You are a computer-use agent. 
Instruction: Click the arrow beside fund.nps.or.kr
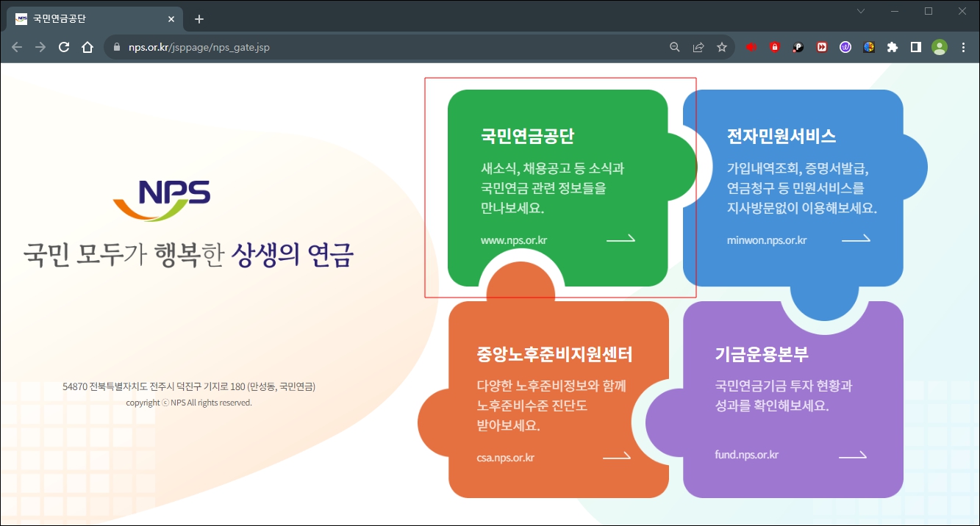853,455
